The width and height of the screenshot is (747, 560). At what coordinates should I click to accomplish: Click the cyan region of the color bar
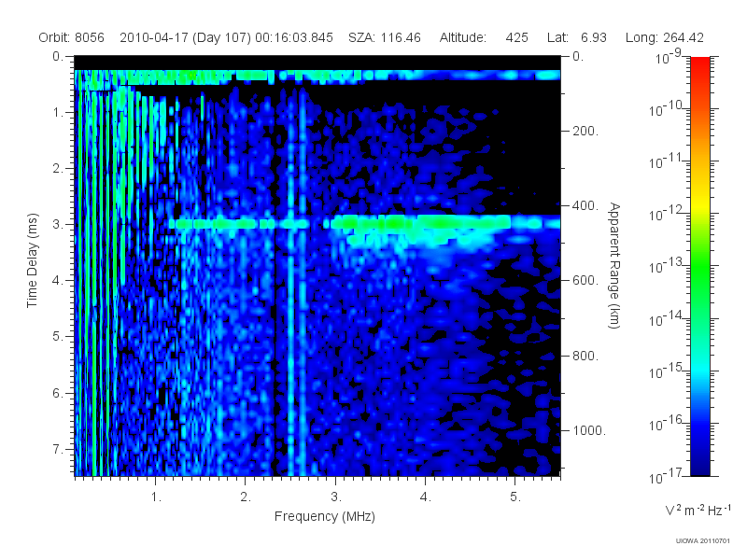[699, 369]
